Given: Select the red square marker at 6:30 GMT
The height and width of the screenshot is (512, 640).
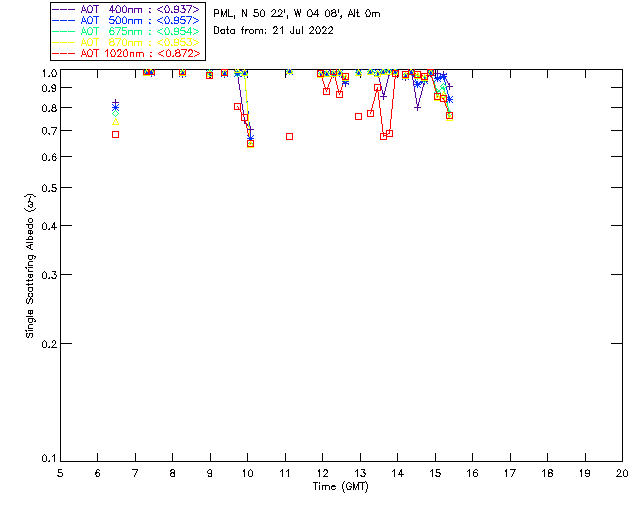Looking at the screenshot, I should (116, 135).
